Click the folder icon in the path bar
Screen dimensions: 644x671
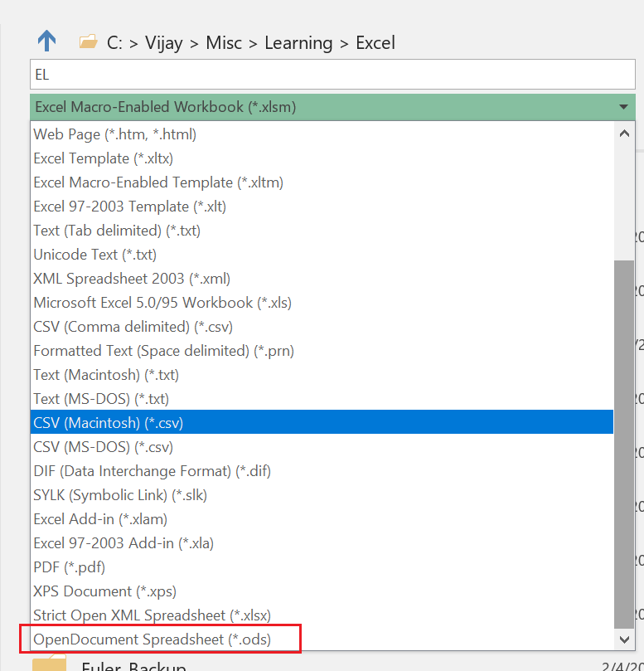[x=88, y=42]
